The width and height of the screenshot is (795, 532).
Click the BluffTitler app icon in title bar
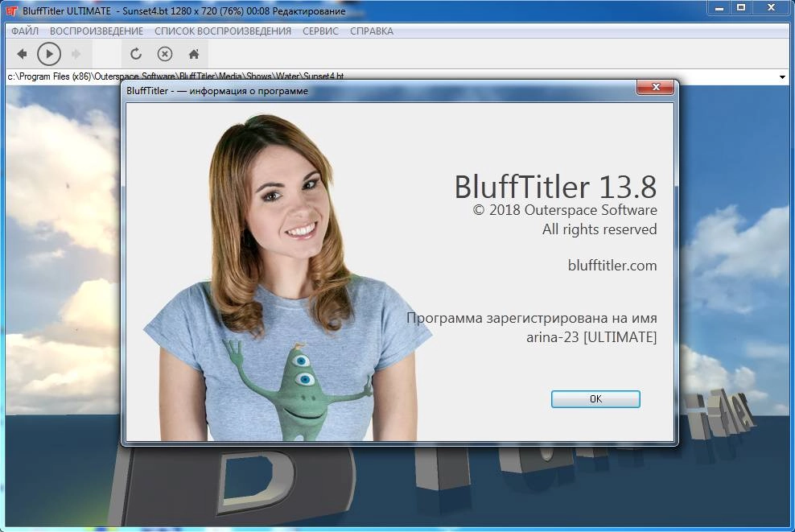click(x=11, y=10)
